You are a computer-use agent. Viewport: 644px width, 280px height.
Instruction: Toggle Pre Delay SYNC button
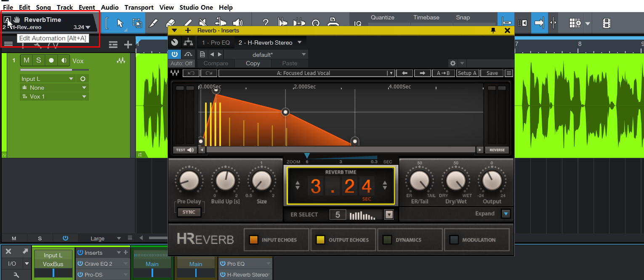point(189,212)
